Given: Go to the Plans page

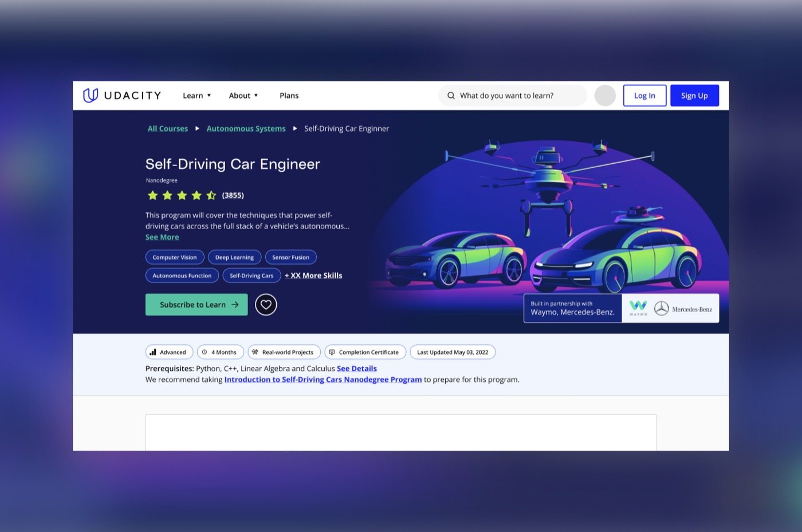Looking at the screenshot, I should pyautogui.click(x=289, y=96).
